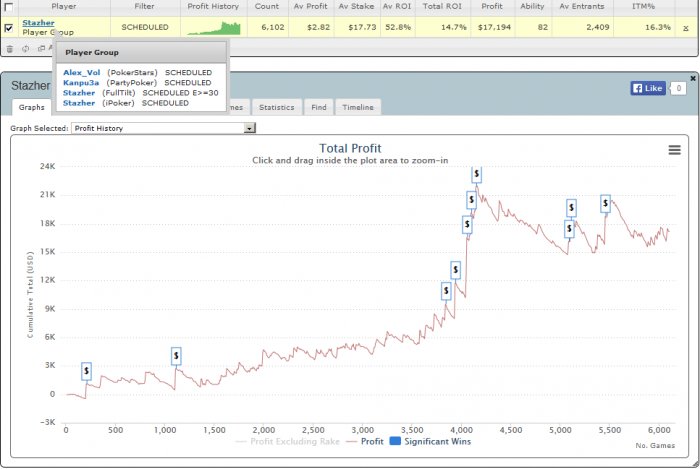Click the significant win marker near 200 games
The width and height of the screenshot is (700, 469).
[x=86, y=371]
